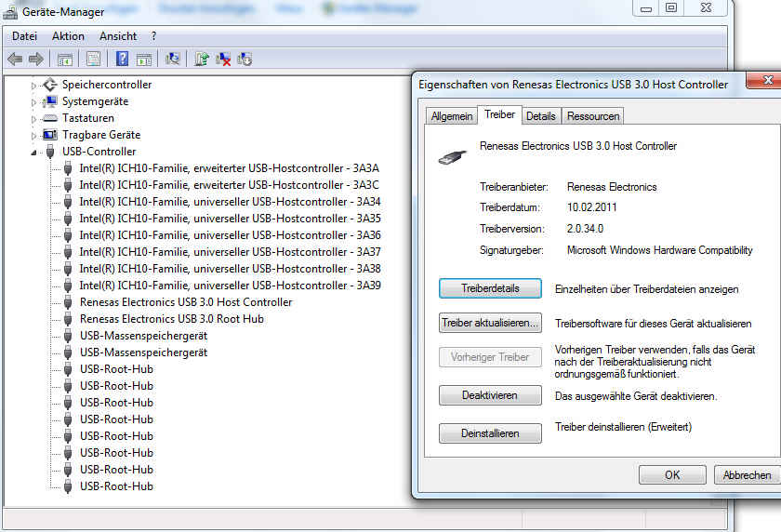781x532 pixels.
Task: Click the USB plug icon of Renesas Root Hub
Action: point(68,319)
